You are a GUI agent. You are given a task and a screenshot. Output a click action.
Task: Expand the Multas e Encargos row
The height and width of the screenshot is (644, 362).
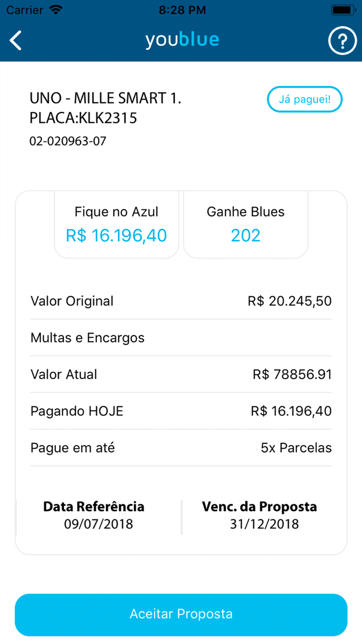pyautogui.click(x=181, y=338)
